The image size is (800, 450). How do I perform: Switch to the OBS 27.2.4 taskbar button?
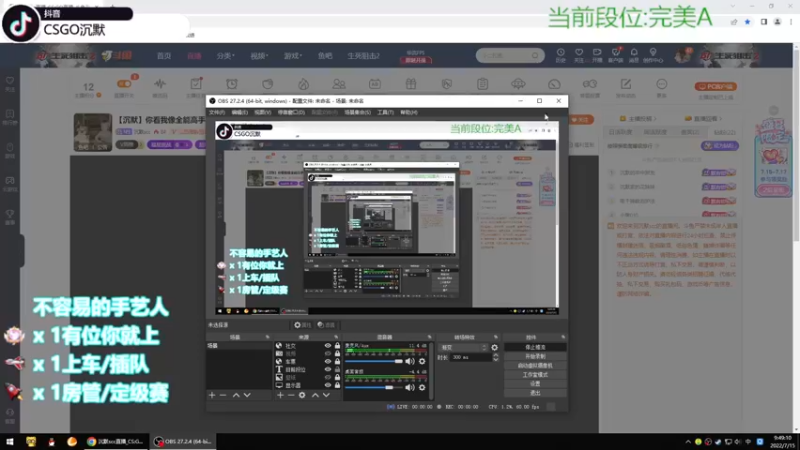[183, 441]
